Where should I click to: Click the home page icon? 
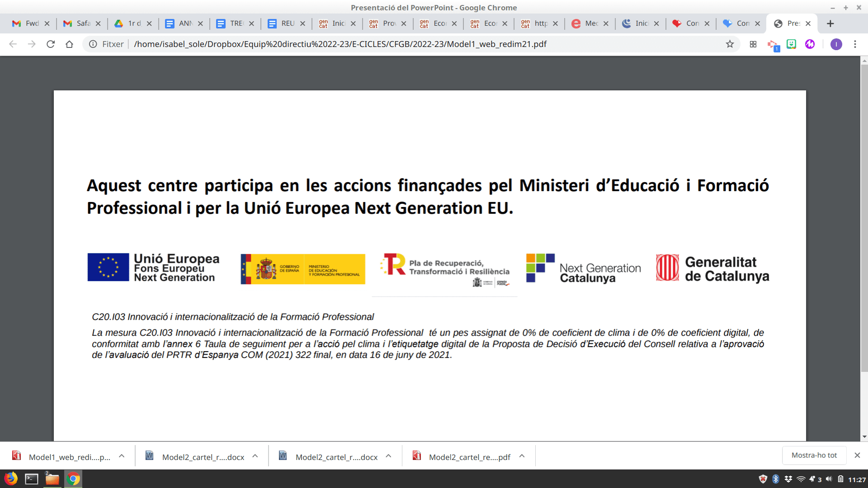point(69,44)
